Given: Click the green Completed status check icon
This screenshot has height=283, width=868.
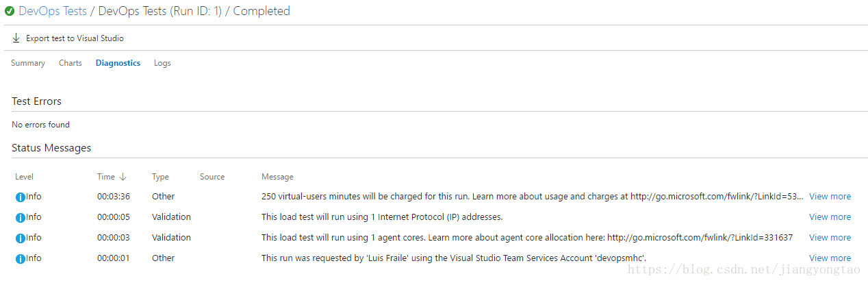Looking at the screenshot, I should click(10, 12).
